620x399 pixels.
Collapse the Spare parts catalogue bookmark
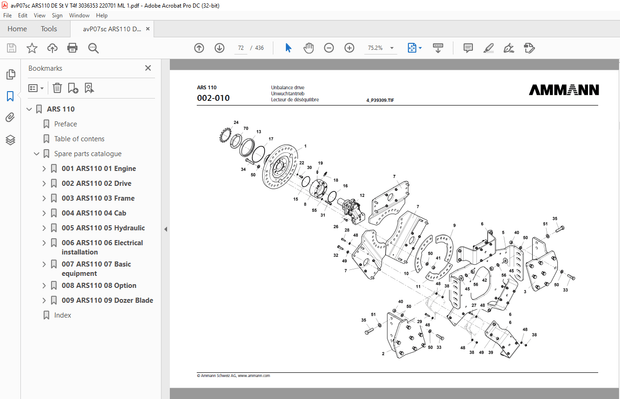[36, 153]
